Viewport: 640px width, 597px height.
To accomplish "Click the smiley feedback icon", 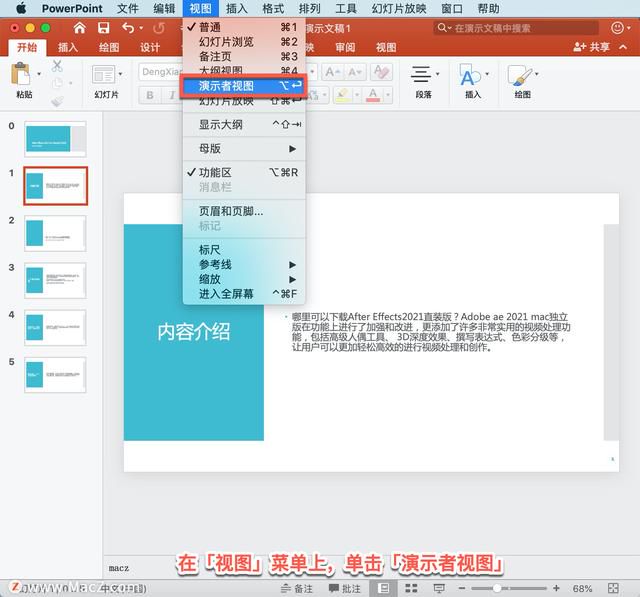I will pos(617,28).
